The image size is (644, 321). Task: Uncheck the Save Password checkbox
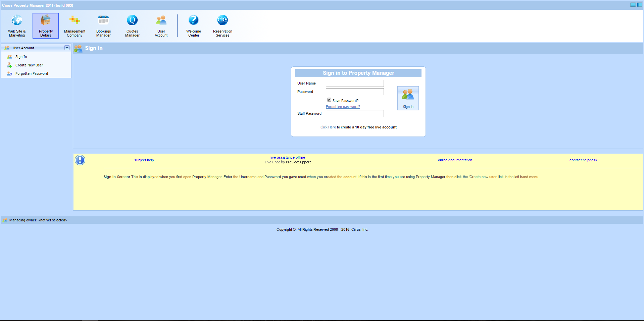point(329,100)
